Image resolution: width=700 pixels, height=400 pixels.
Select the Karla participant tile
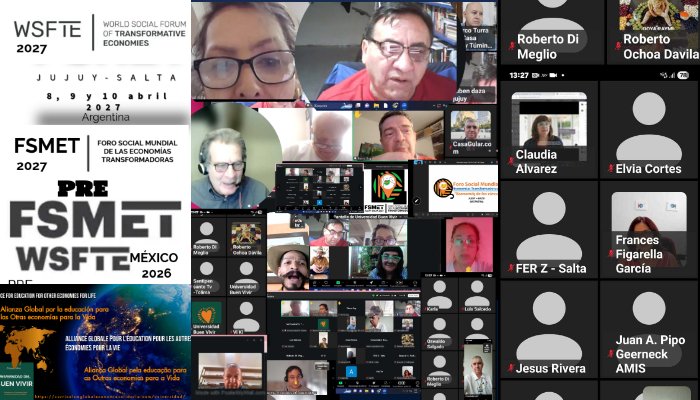coord(440,296)
